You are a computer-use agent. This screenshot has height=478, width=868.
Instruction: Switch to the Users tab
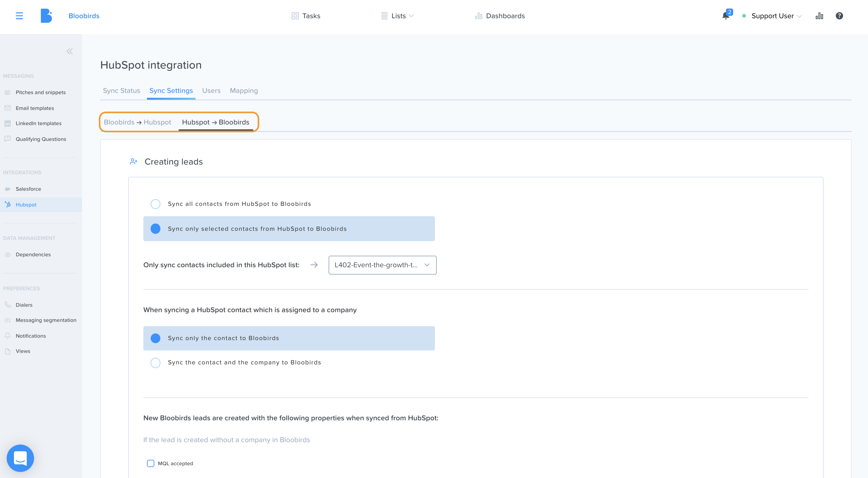click(211, 90)
